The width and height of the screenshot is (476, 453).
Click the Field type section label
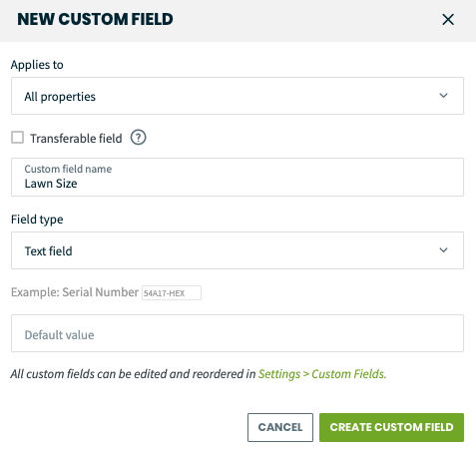37,220
